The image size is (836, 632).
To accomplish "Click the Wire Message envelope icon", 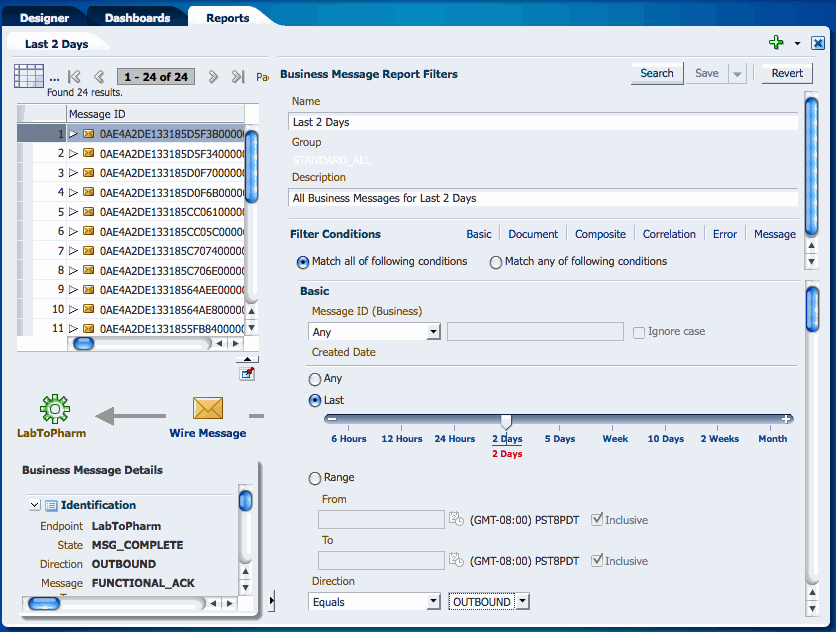I will tap(208, 408).
